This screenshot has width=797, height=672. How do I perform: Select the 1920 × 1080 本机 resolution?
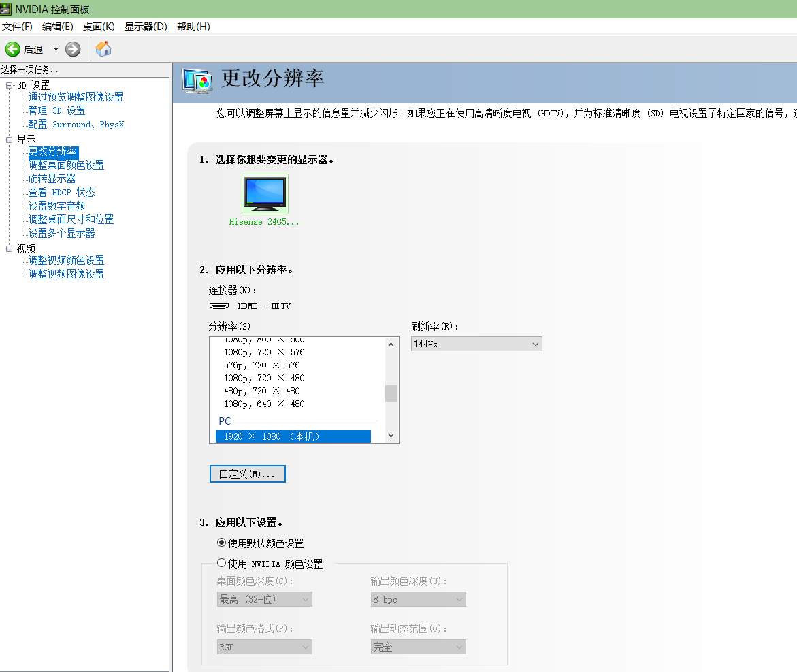pos(293,436)
